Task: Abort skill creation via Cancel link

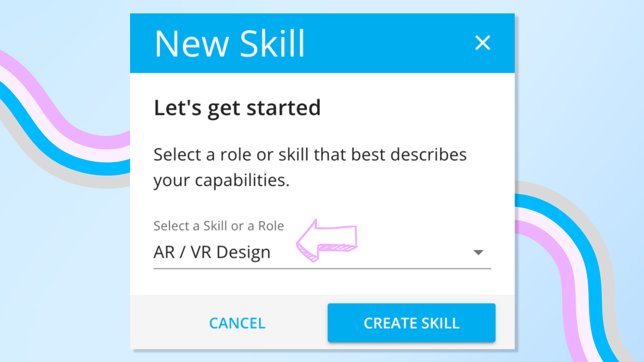Action: [237, 323]
